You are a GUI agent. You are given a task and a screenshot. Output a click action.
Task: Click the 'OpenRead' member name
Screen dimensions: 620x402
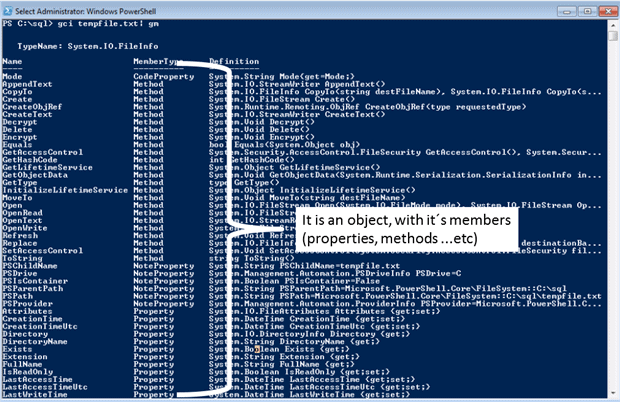(23, 213)
